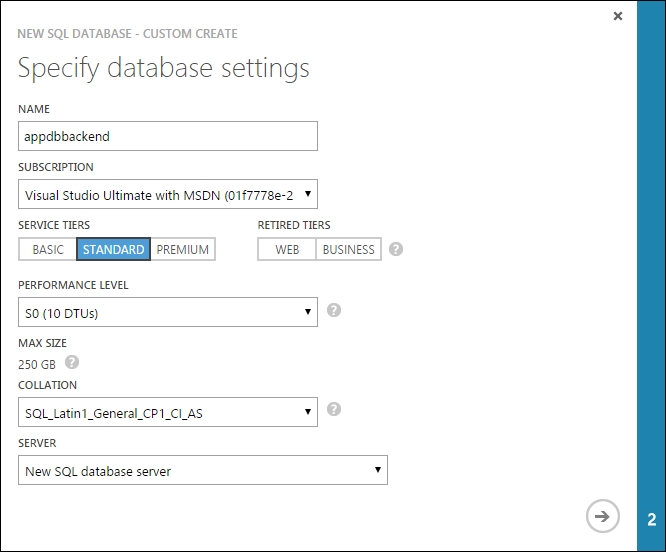Click the database Name field containing appdbbackend
The width and height of the screenshot is (666, 552).
pyautogui.click(x=168, y=136)
